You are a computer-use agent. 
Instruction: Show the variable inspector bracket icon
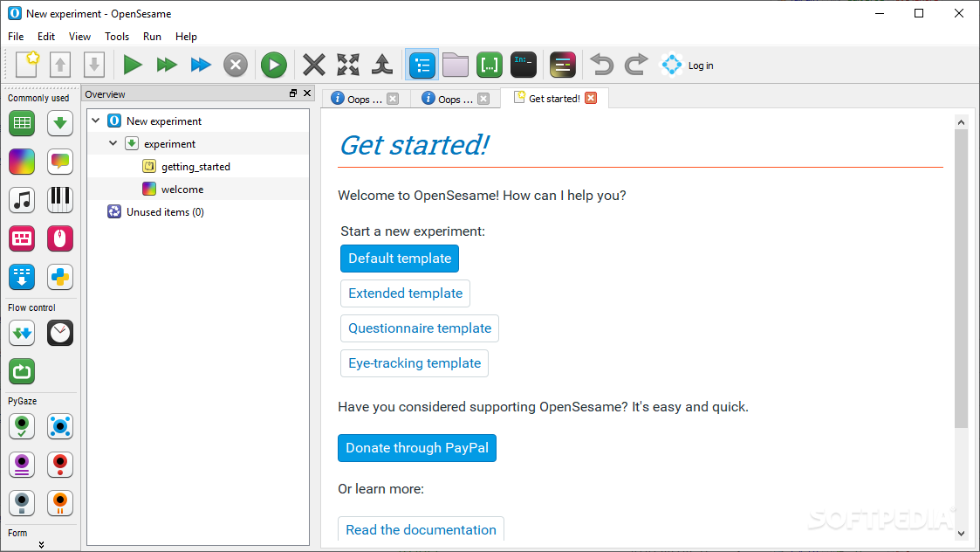[490, 65]
